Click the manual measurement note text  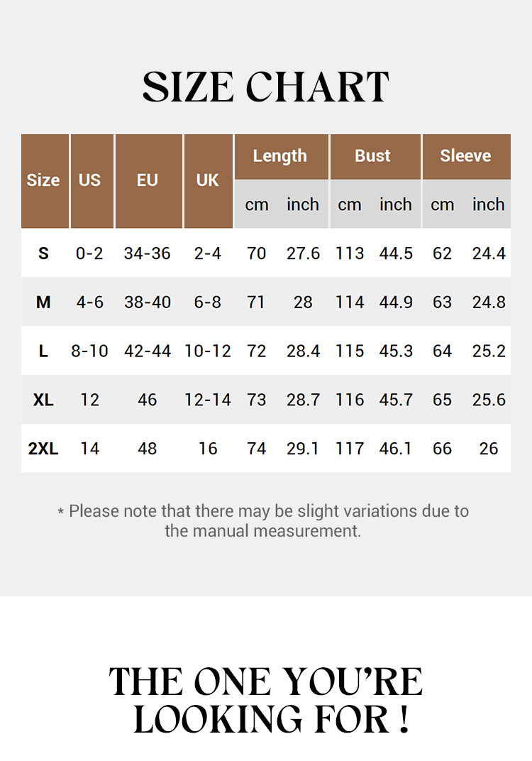263,520
